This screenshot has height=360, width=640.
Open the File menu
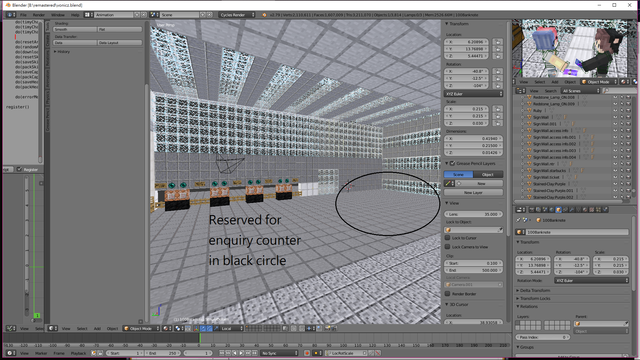23,15
